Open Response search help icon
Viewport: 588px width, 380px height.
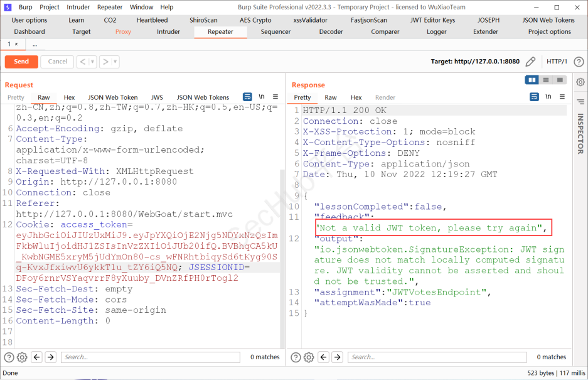point(295,357)
